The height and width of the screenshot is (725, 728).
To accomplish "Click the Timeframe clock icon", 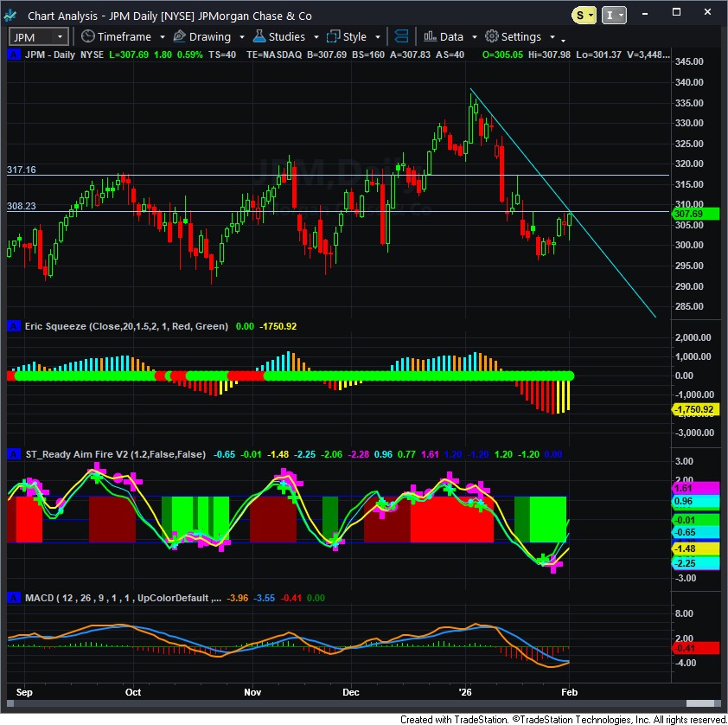I will [x=87, y=36].
